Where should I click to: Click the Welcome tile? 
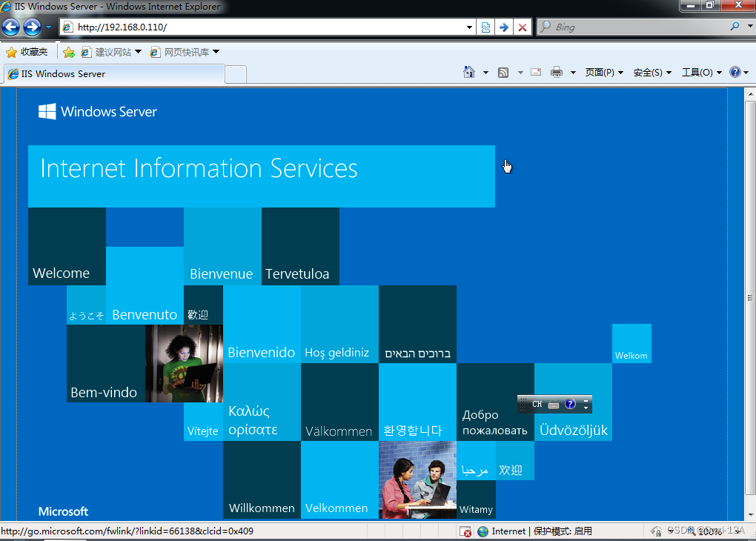click(67, 246)
